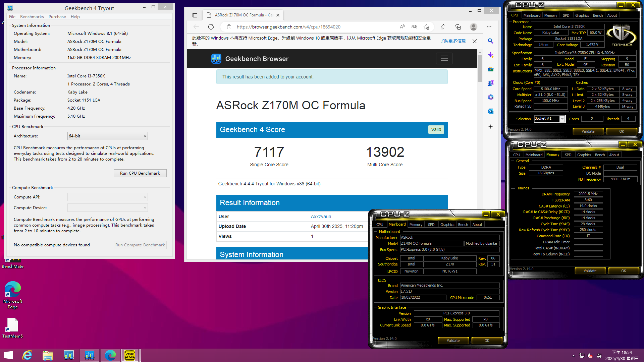Click the input language indicator in tray

(x=599, y=356)
